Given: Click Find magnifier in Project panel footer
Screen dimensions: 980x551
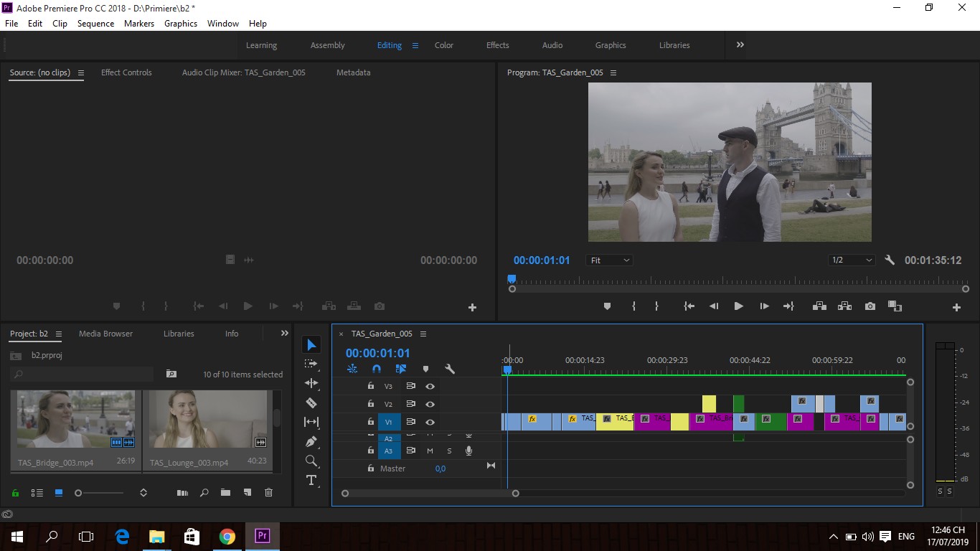Looking at the screenshot, I should [x=204, y=493].
